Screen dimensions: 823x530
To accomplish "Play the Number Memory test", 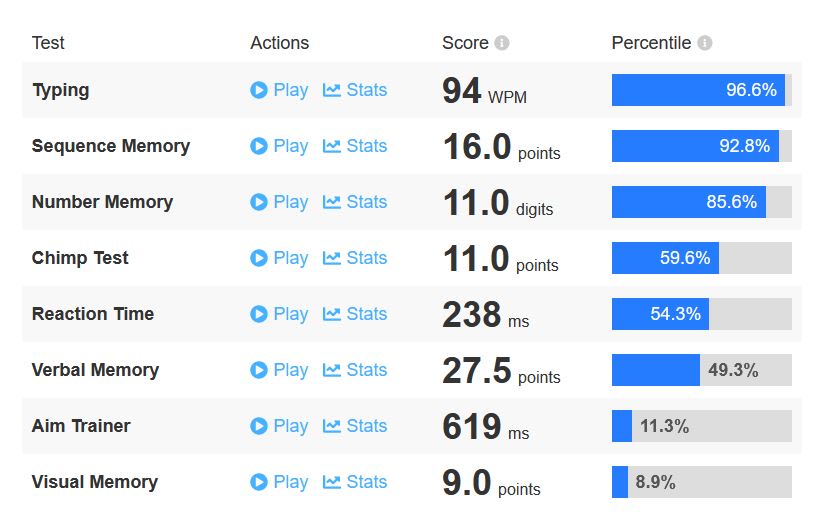I will coord(279,202).
